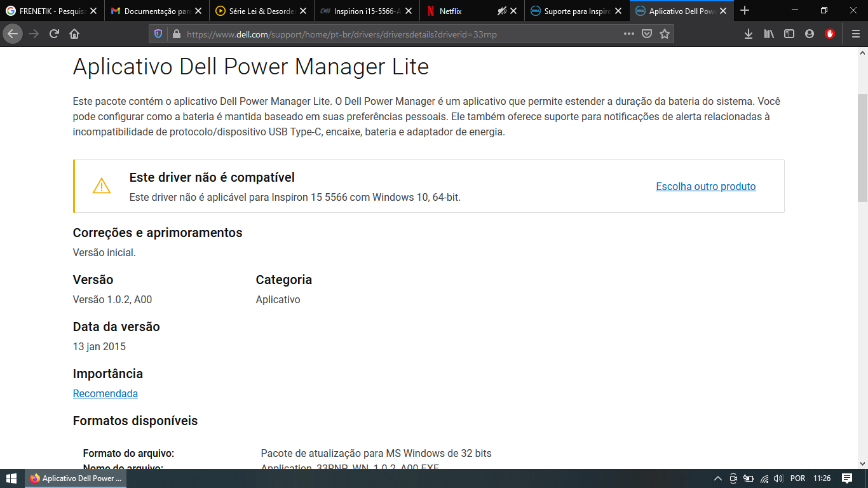The image size is (868, 488).
Task: Open the Recomendada importance link
Action: (105, 393)
